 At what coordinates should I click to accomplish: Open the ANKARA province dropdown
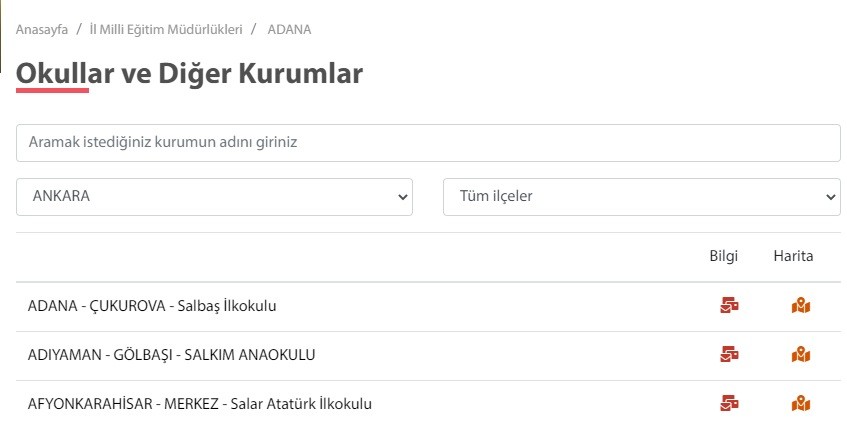(x=214, y=197)
